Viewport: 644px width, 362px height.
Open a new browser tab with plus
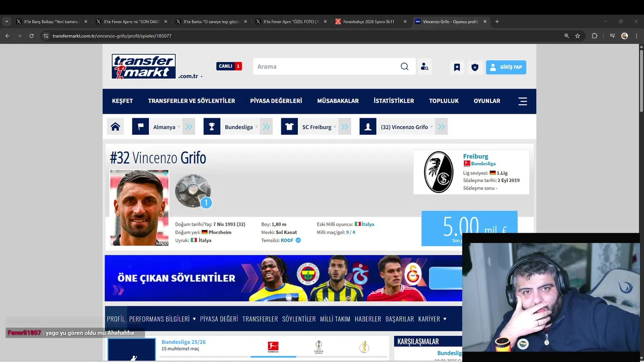click(x=497, y=22)
